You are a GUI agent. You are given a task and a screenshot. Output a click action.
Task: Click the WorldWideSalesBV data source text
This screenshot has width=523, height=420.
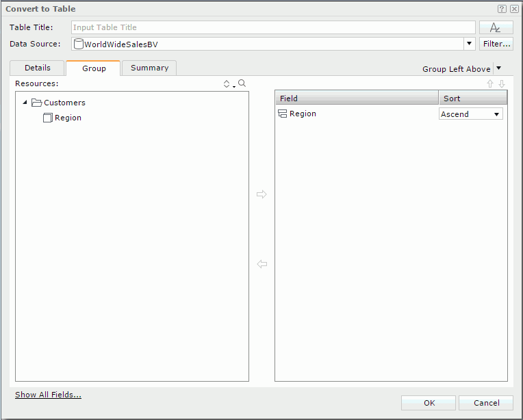pos(120,44)
